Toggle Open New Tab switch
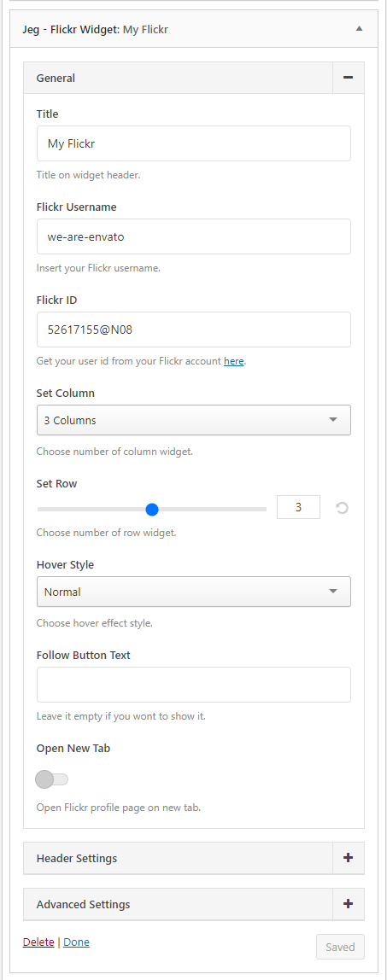Screen dimensions: 387x980 [x=52, y=779]
